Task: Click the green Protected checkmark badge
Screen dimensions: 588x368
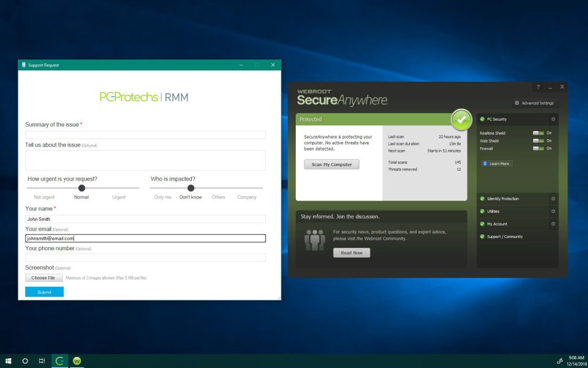Action: tap(462, 120)
